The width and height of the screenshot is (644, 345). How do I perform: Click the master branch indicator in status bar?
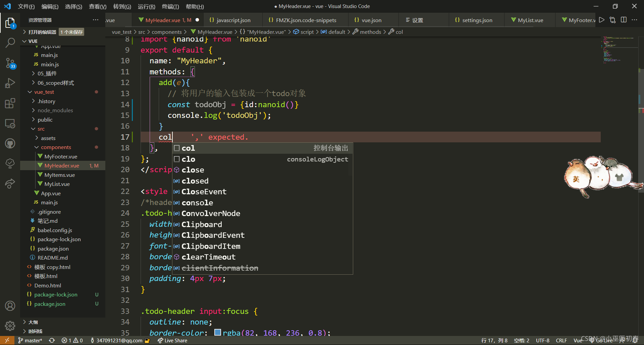(30, 340)
